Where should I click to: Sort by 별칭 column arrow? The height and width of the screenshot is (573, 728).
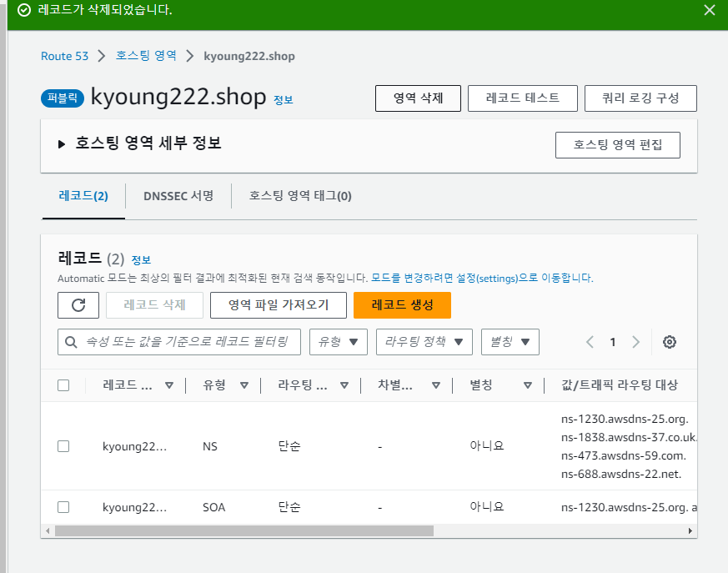click(527, 385)
